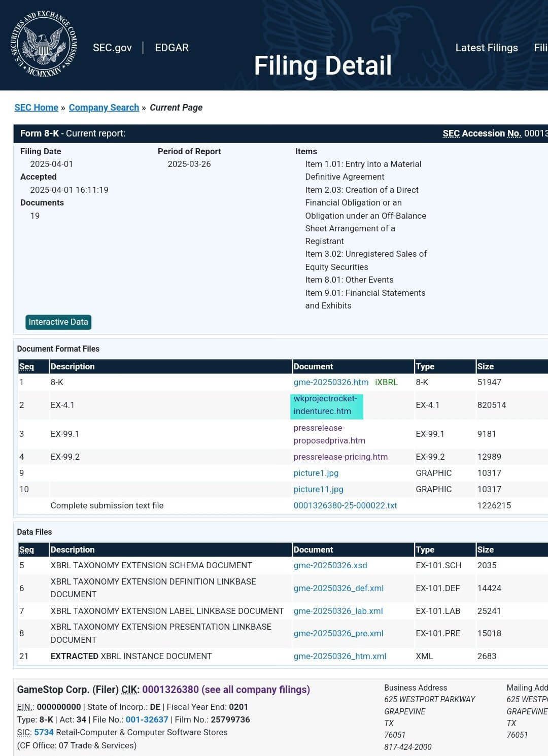Click the Filing Detail page heading
Screen dimensions: 548x756
point(323,65)
